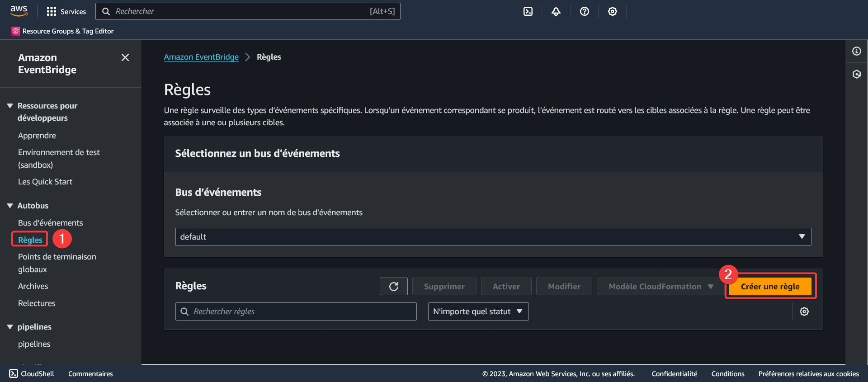Open Archives in sidebar
The width and height of the screenshot is (868, 382).
(33, 286)
